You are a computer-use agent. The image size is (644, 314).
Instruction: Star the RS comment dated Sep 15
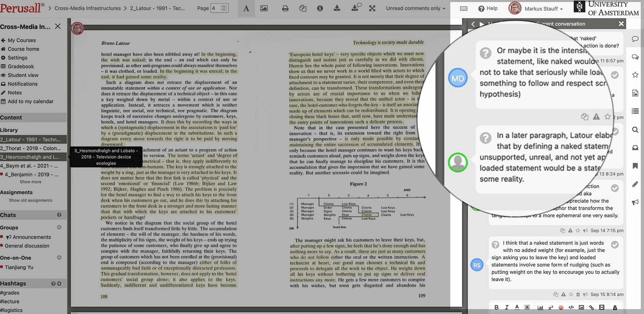tap(571, 295)
